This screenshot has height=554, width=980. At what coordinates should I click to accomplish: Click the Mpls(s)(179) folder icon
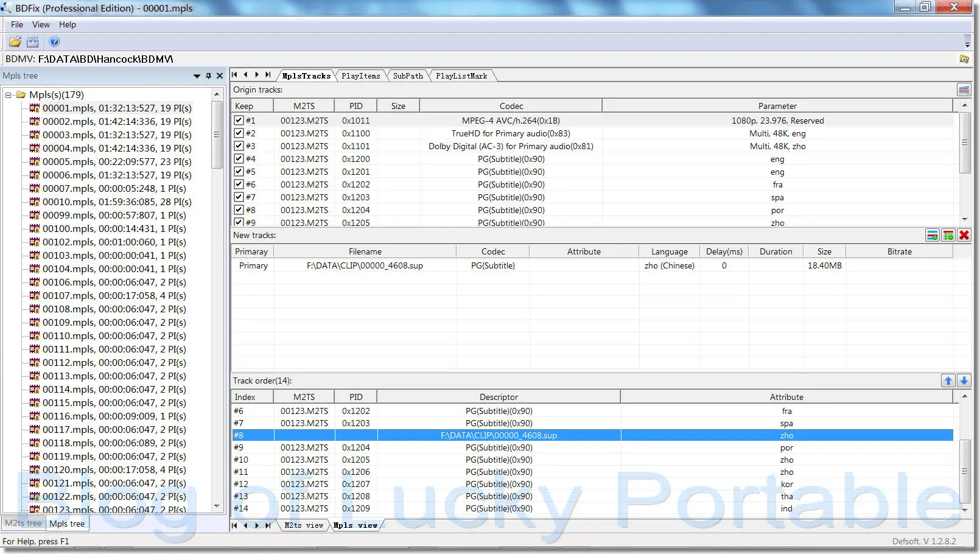(x=21, y=95)
